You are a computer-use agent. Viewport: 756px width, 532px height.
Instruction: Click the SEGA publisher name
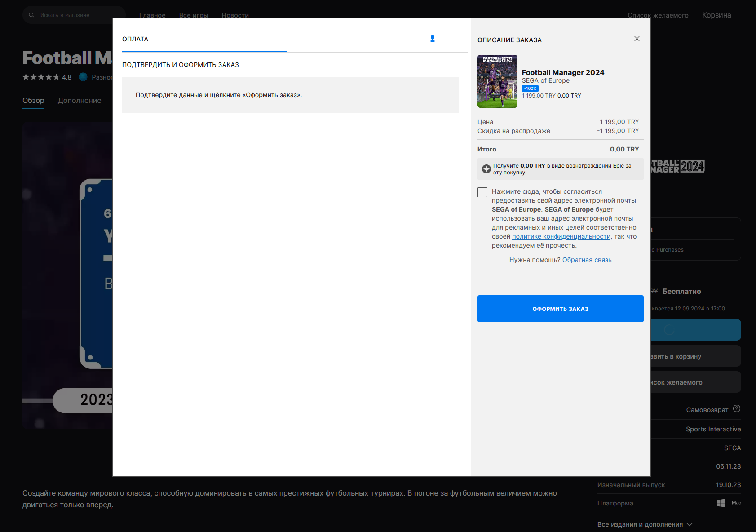(x=733, y=448)
